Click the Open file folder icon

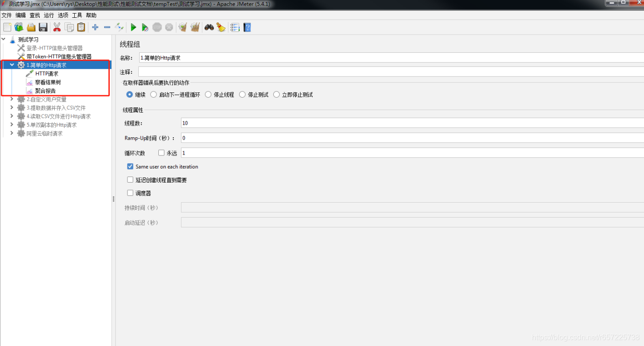click(x=31, y=28)
